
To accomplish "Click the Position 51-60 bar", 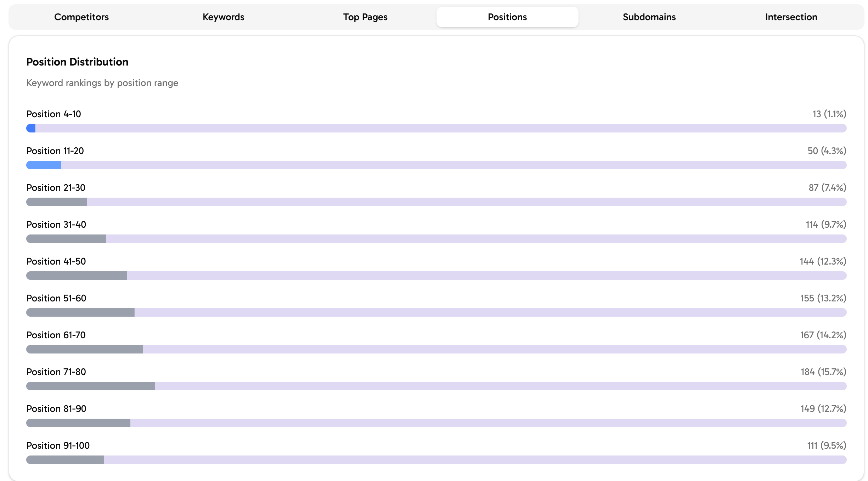I will click(x=436, y=312).
